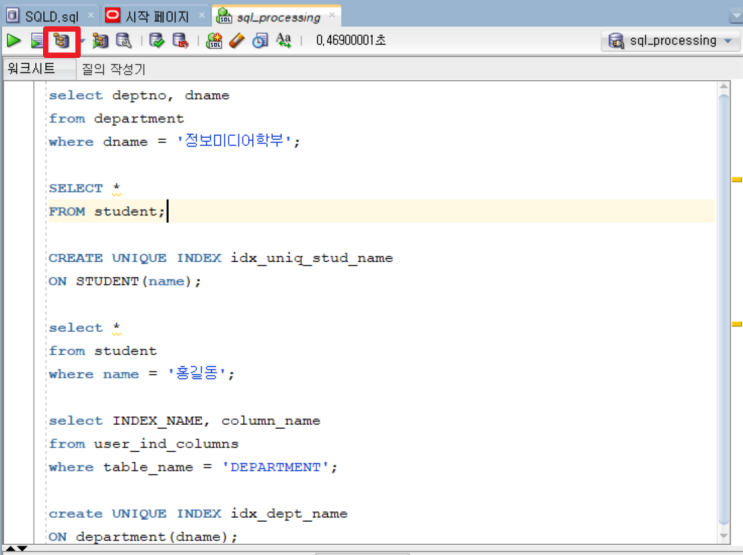Click the 'where name =' text
743x555 pixels.
click(103, 374)
